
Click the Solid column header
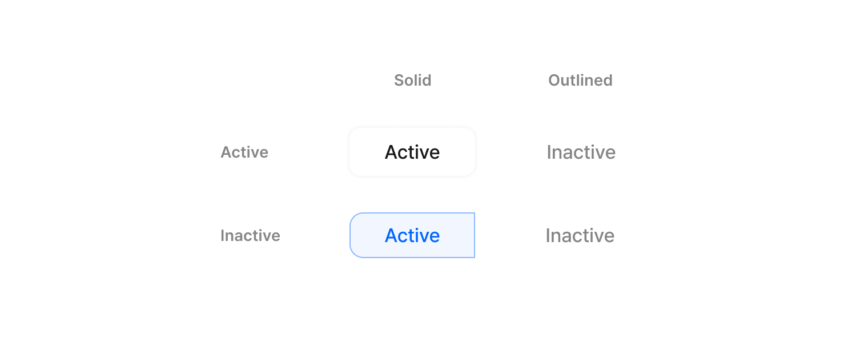tap(412, 80)
